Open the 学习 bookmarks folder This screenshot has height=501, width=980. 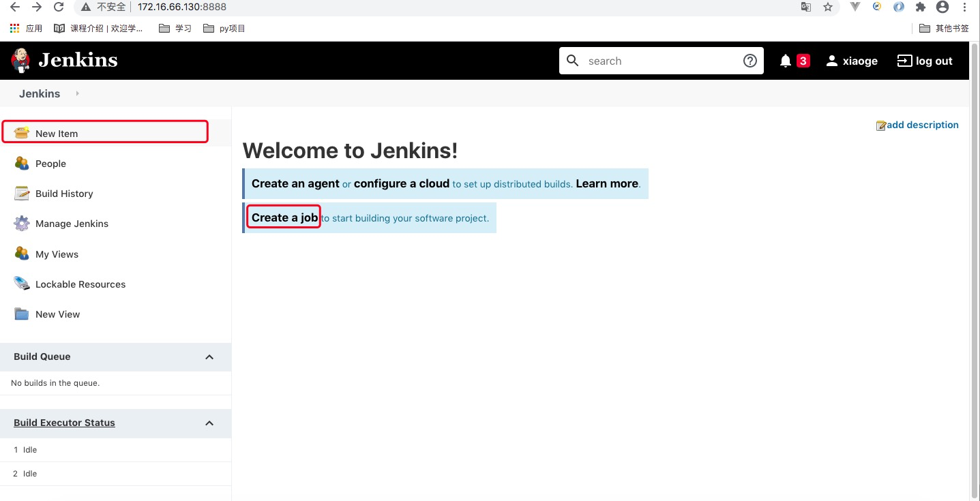[x=175, y=29]
